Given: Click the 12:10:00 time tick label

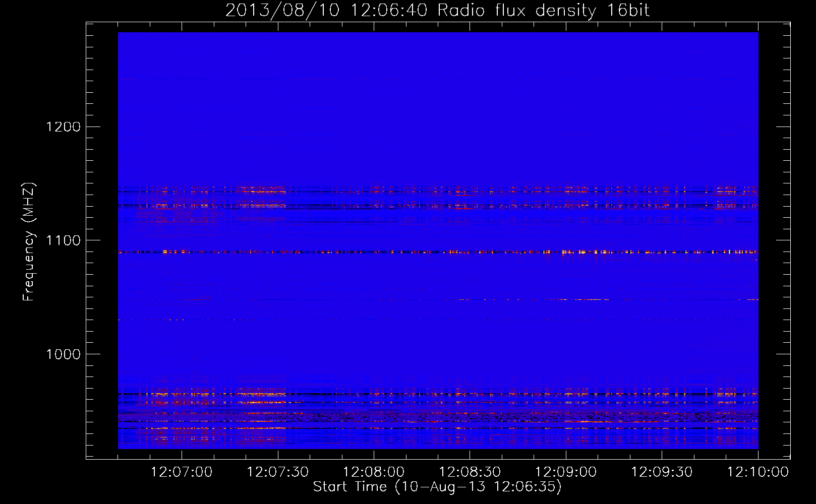Looking at the screenshot, I should tap(758, 472).
